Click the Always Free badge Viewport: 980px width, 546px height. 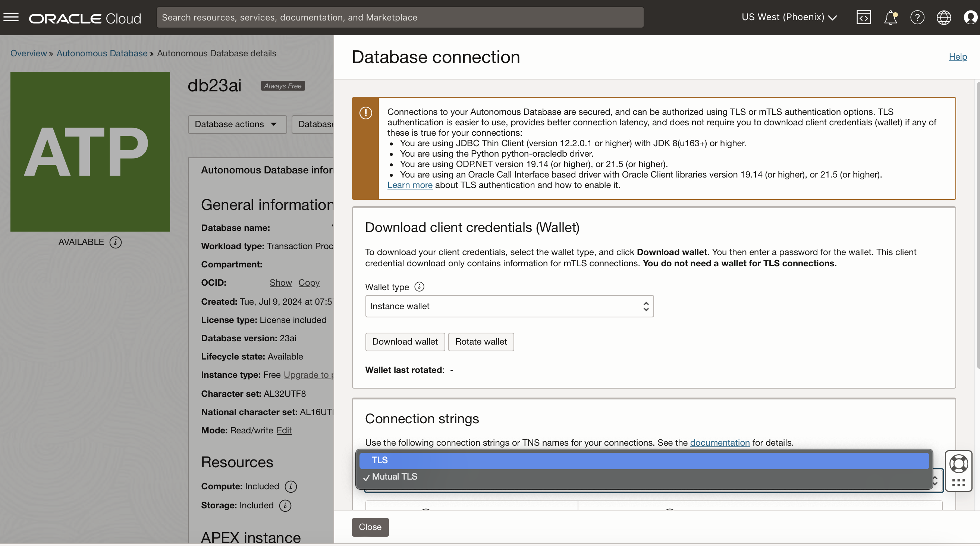click(x=283, y=87)
